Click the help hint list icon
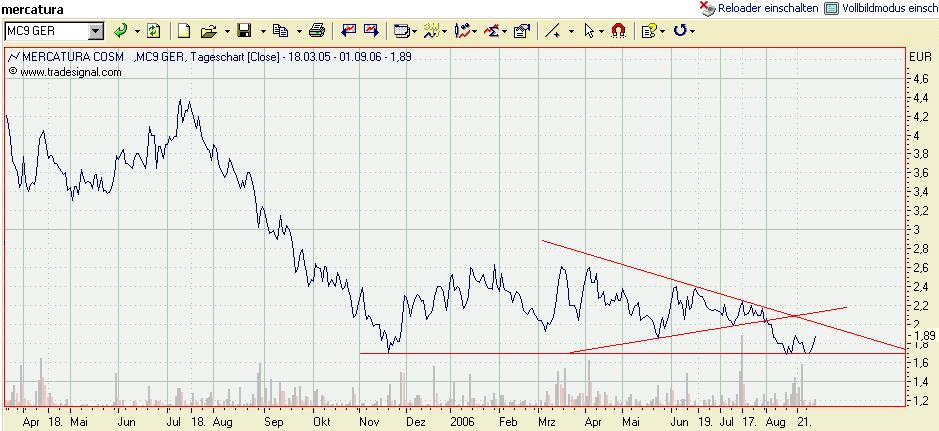The width and height of the screenshot is (939, 431). 648,31
